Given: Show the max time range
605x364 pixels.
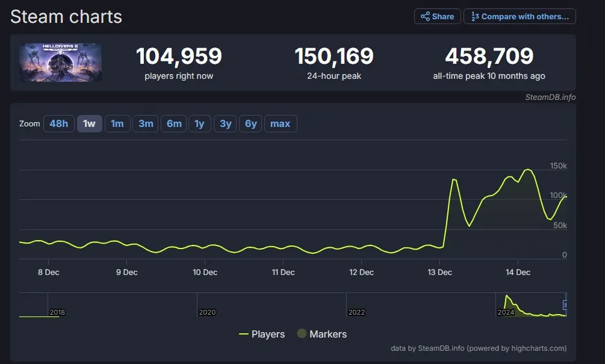Looking at the screenshot, I should (281, 124).
